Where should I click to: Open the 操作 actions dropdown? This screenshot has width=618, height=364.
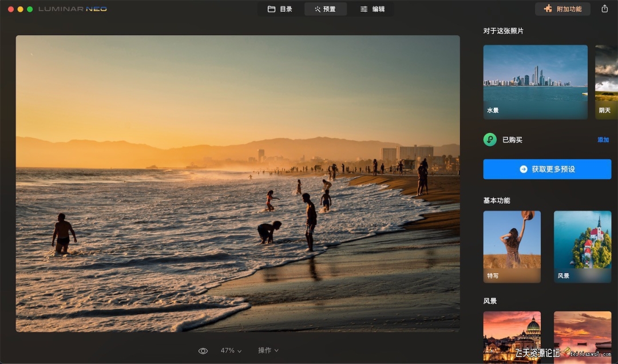coord(268,350)
